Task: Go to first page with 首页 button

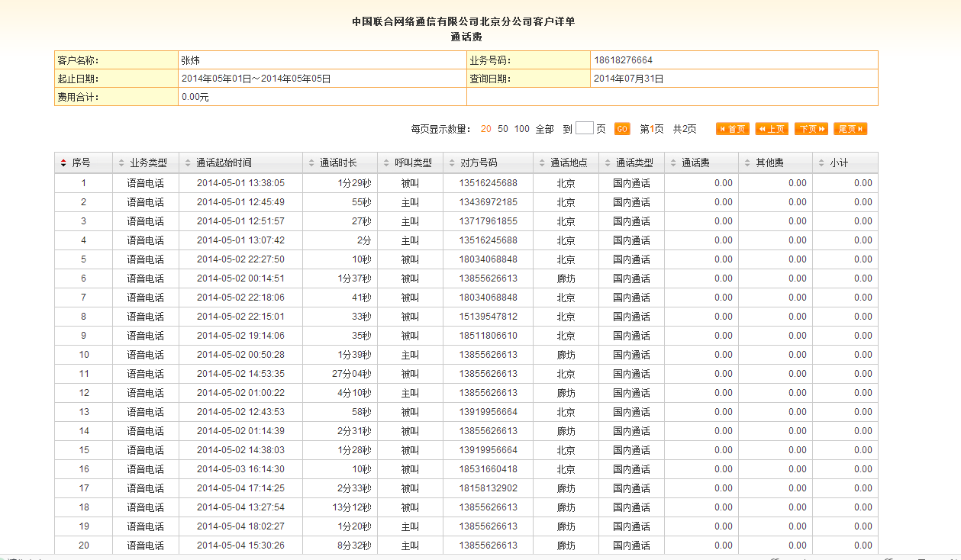Action: [732, 129]
